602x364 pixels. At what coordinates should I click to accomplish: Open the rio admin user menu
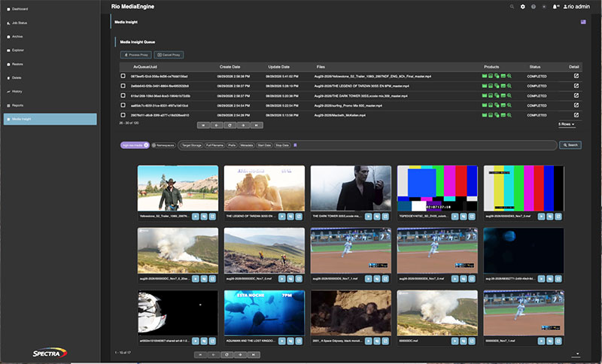click(576, 7)
